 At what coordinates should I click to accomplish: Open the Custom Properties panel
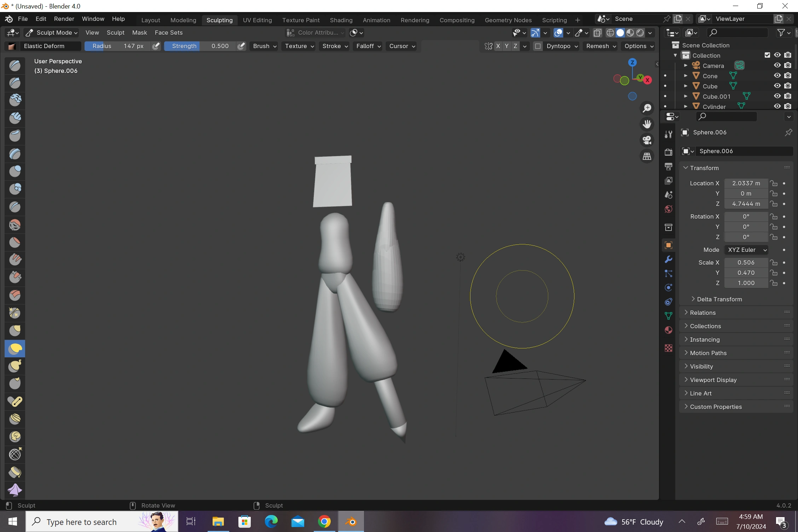point(716,406)
